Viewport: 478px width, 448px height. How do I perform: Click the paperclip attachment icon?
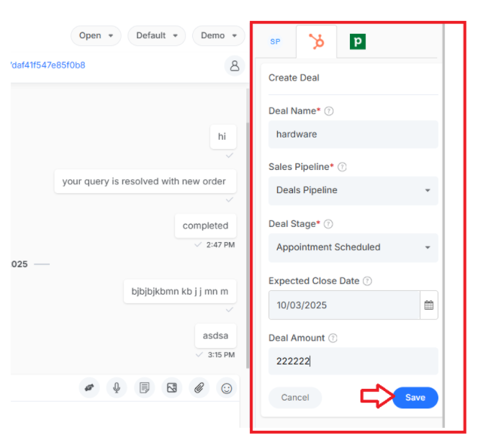[x=199, y=388]
